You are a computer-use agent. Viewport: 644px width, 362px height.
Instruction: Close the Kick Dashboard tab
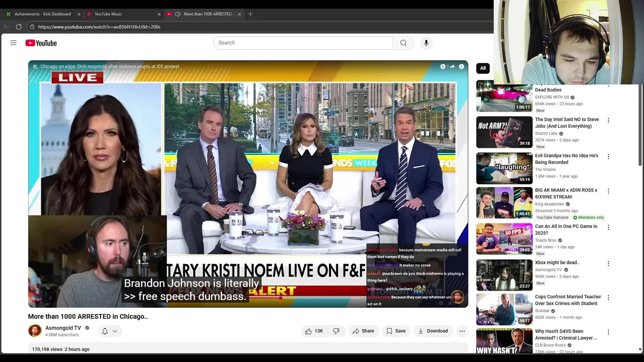[78, 14]
